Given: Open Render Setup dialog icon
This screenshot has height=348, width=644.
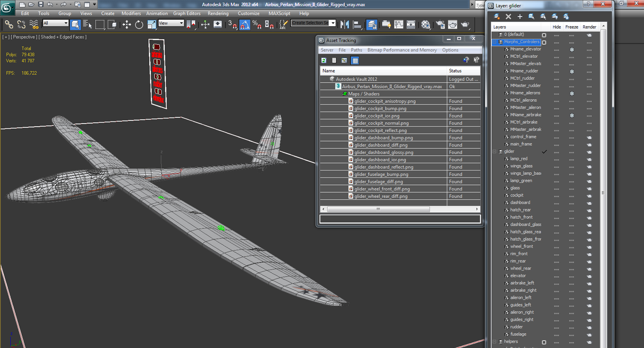Looking at the screenshot, I should pos(440,24).
